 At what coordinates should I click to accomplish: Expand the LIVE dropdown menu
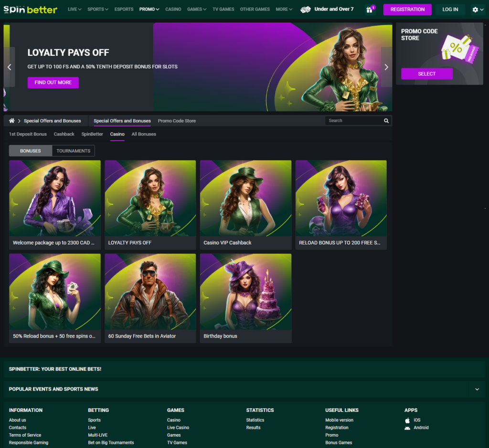[x=74, y=10]
